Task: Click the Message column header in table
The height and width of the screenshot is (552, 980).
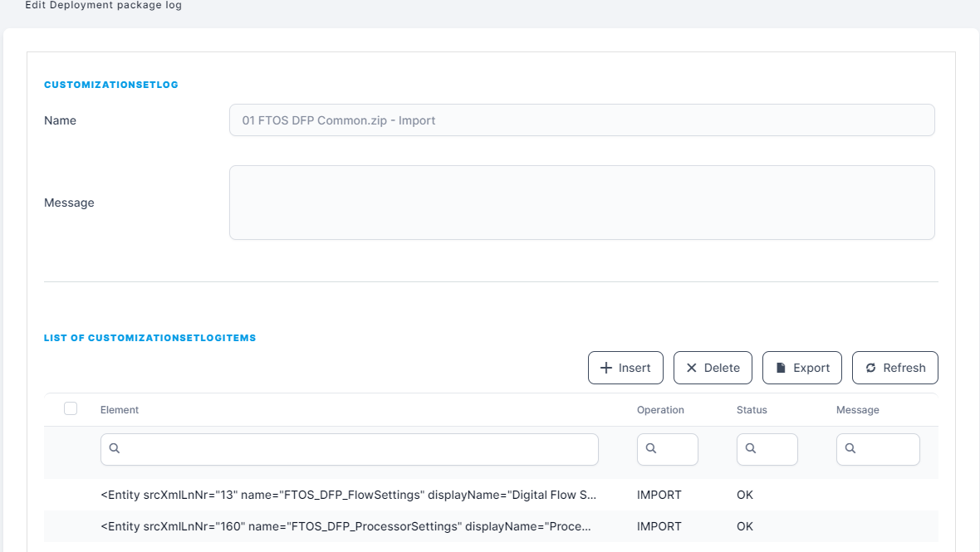Action: coord(857,410)
